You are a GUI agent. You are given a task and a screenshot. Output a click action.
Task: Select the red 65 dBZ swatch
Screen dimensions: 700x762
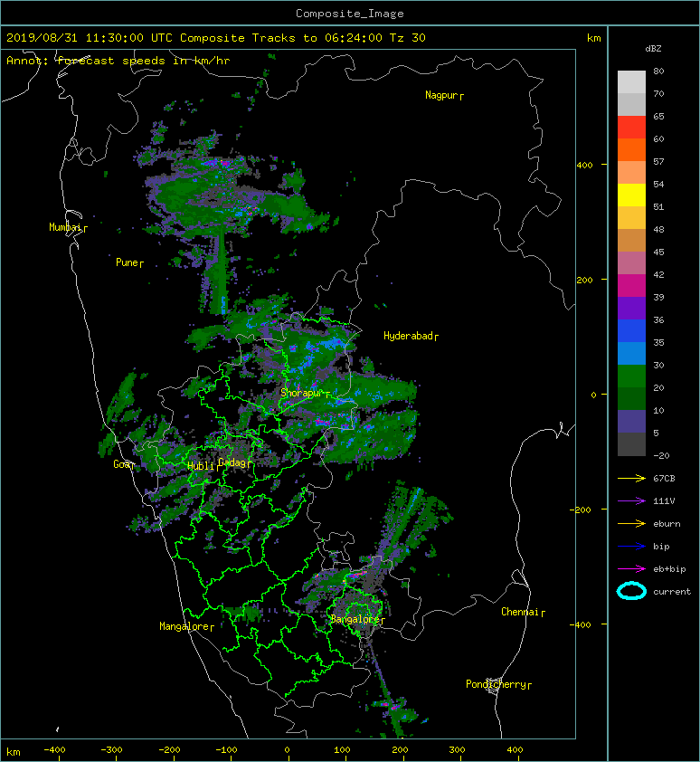click(631, 128)
